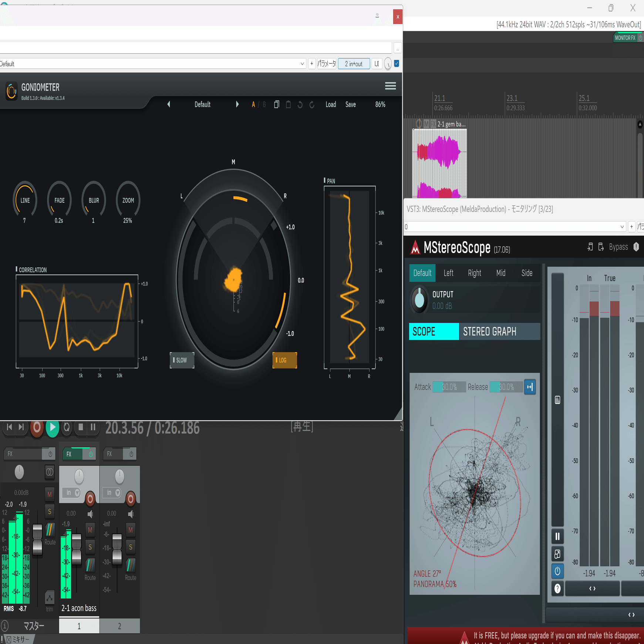The image size is (644, 644).
Task: Toggle Goniometer plugin enable checkbox
Action: (x=397, y=64)
